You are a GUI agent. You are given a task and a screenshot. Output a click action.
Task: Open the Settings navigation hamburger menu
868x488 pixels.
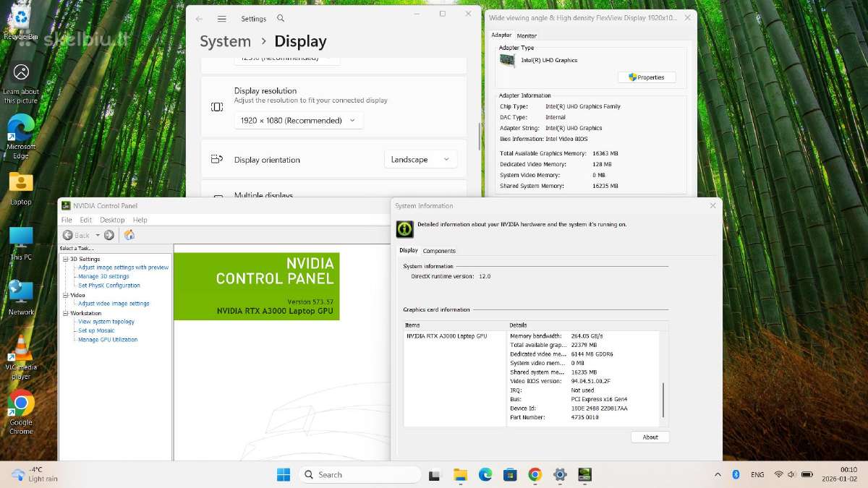(222, 19)
